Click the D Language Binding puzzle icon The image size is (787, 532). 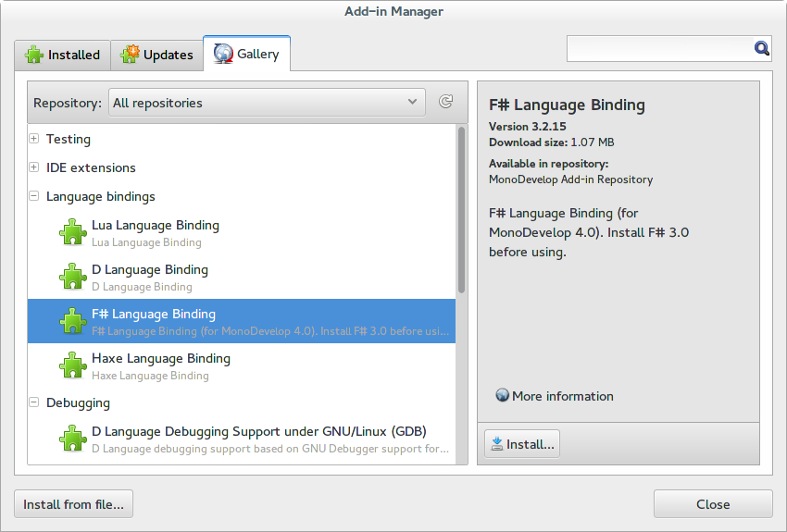pyautogui.click(x=73, y=277)
